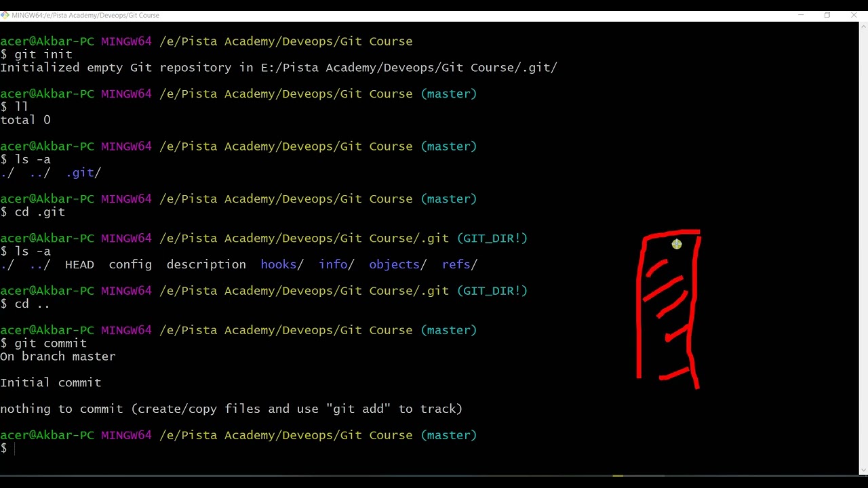Click the 'info/' directory name
This screenshot has width=868, height=488.
point(336,264)
